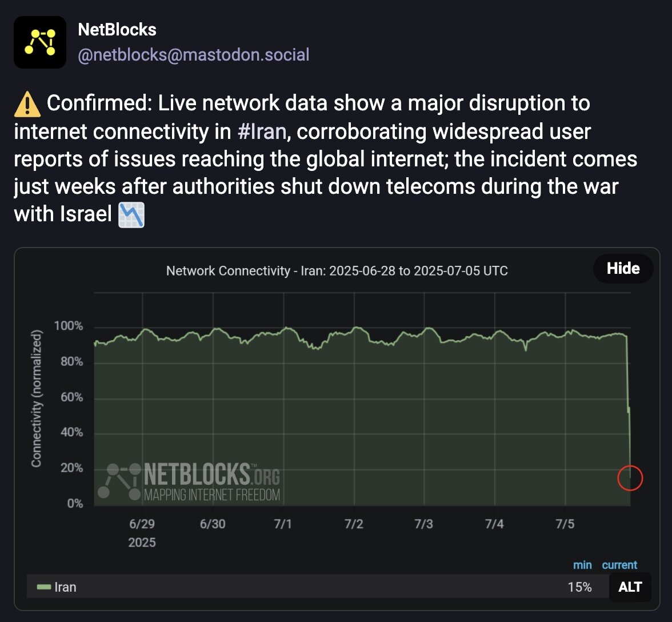Click the red circle marker on chart
Viewport: 672px width, 622px height.
pyautogui.click(x=630, y=478)
